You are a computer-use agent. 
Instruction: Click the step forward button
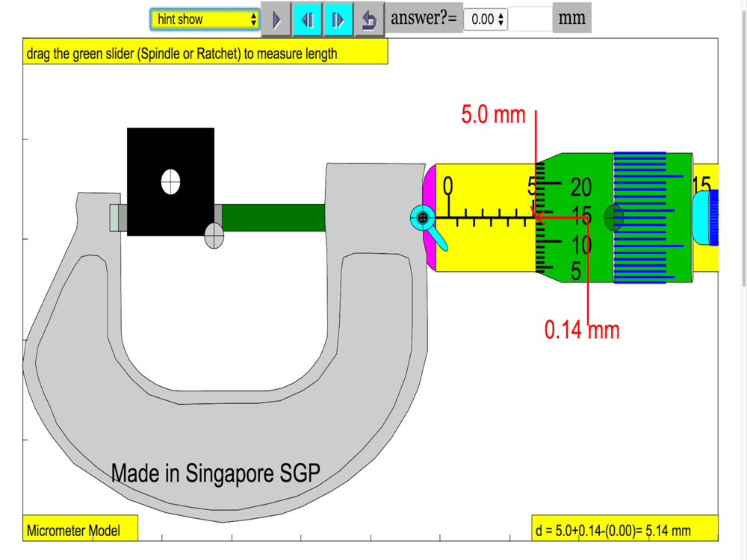(338, 19)
